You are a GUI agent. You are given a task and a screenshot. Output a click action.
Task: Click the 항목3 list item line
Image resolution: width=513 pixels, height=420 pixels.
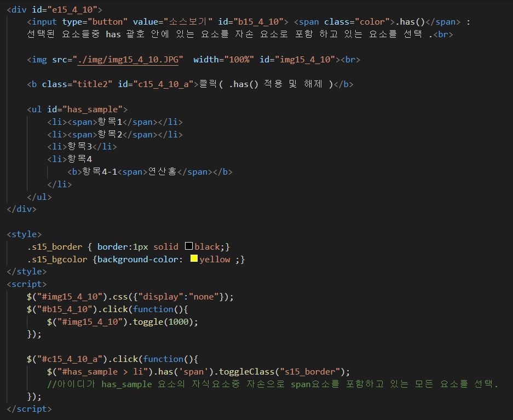click(x=82, y=146)
